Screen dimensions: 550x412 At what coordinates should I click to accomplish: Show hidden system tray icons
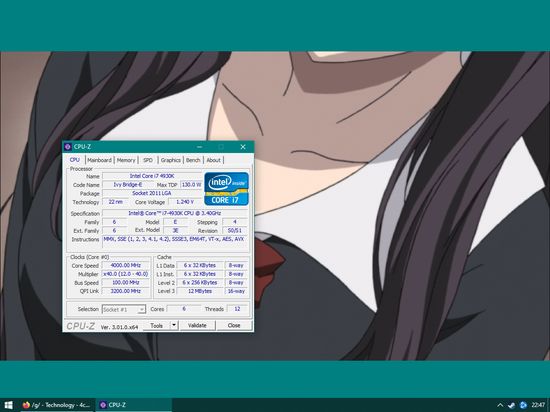(500, 405)
